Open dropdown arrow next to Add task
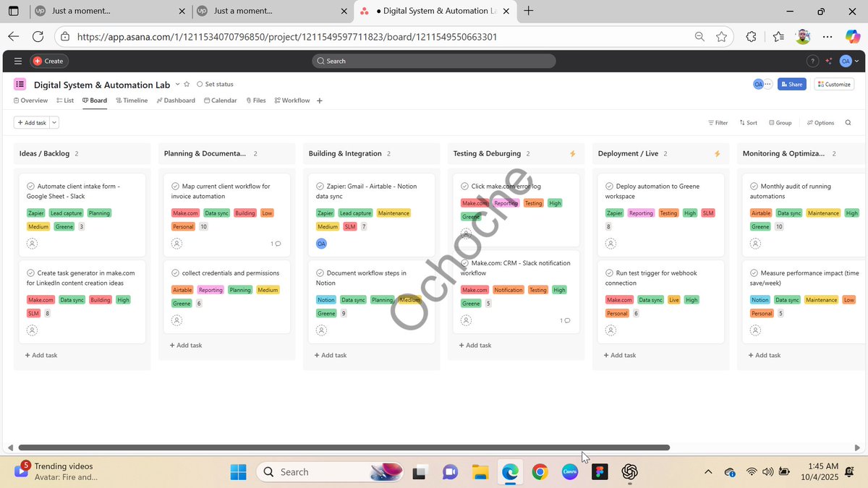This screenshot has height=488, width=868. click(54, 123)
